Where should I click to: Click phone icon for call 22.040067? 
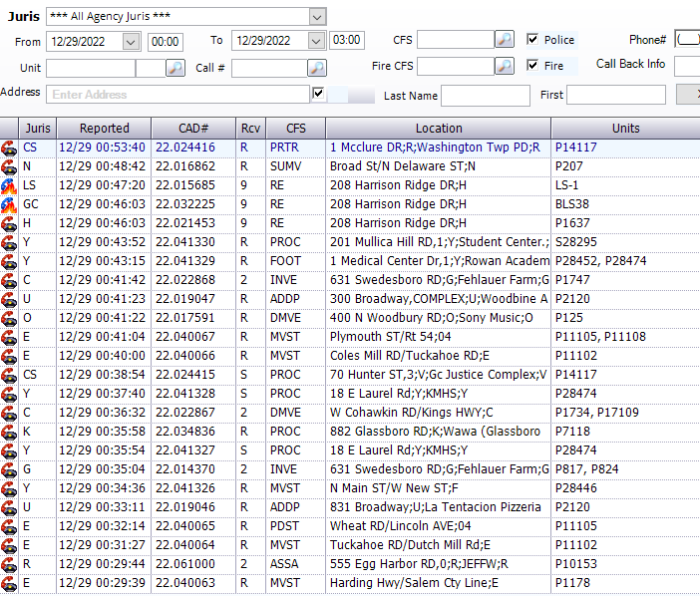pyautogui.click(x=9, y=337)
